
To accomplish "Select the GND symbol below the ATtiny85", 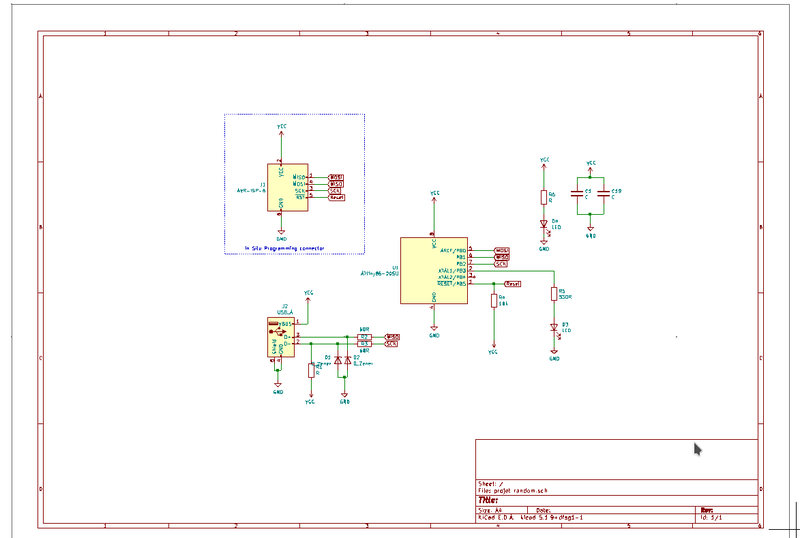I will [434, 332].
